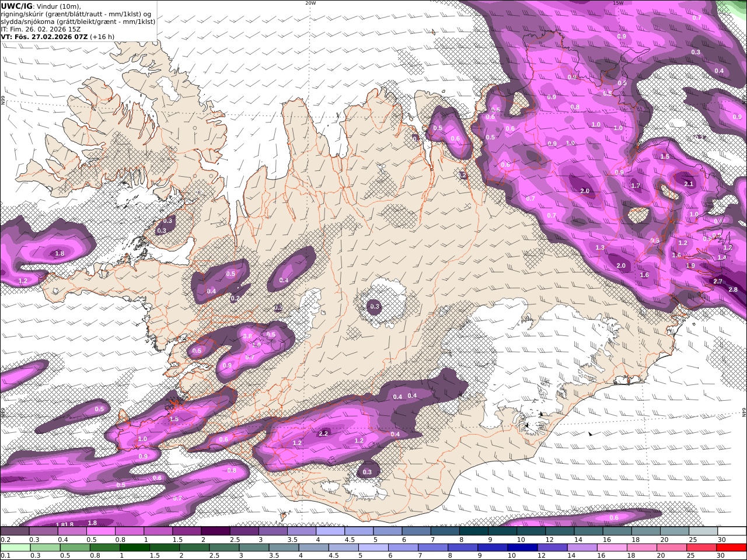Click the 'rigning/skúrir' legend description line
Image resolution: width=747 pixels, height=560 pixels.
click(x=76, y=13)
